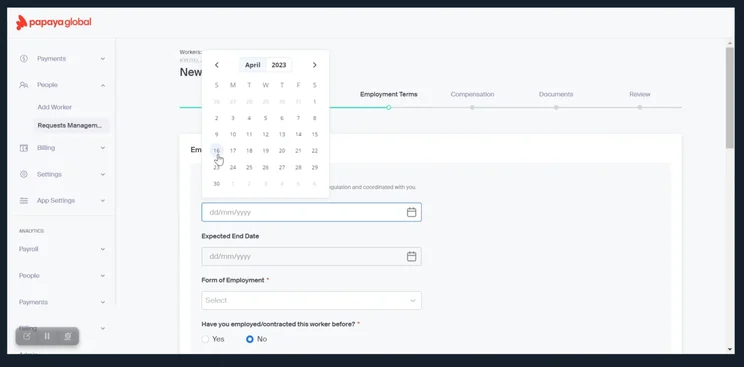
Task: Pick April 1 in the calendar
Action: 315,102
